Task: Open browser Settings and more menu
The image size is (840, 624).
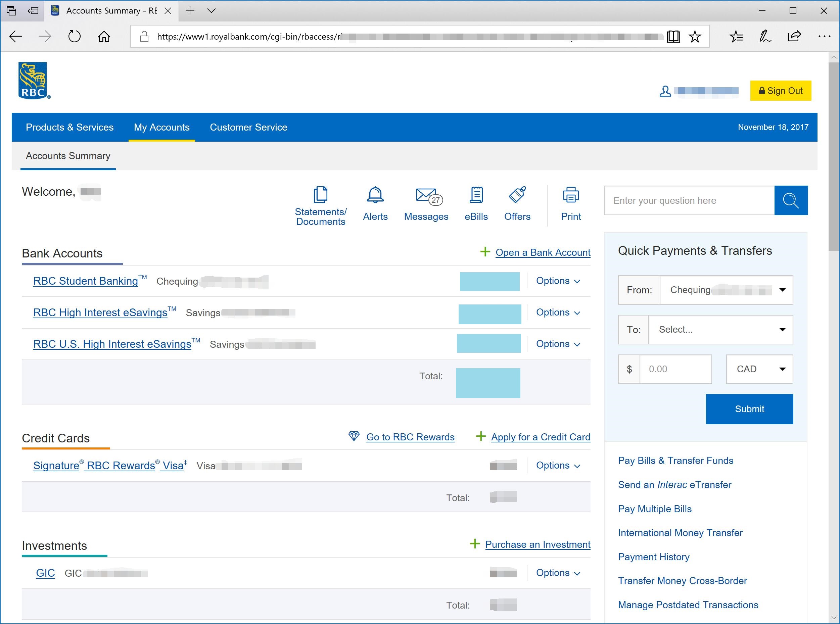Action: coord(824,37)
